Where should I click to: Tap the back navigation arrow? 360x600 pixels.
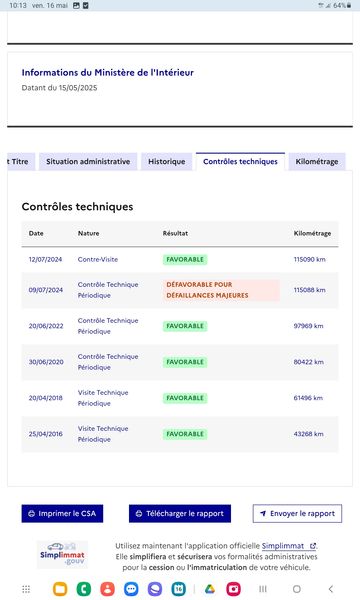(331, 589)
